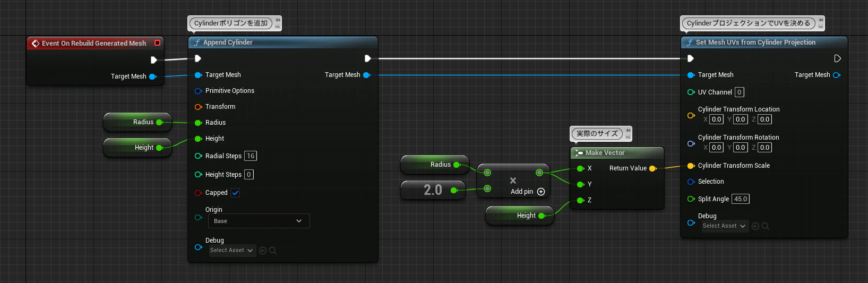Select the Height variable node feeding Append Cylinder
Image resolution: width=868 pixels, height=283 pixels.
137,148
